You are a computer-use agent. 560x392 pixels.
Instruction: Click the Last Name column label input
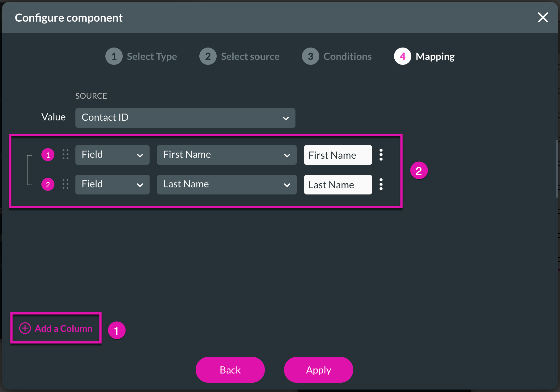(x=338, y=185)
